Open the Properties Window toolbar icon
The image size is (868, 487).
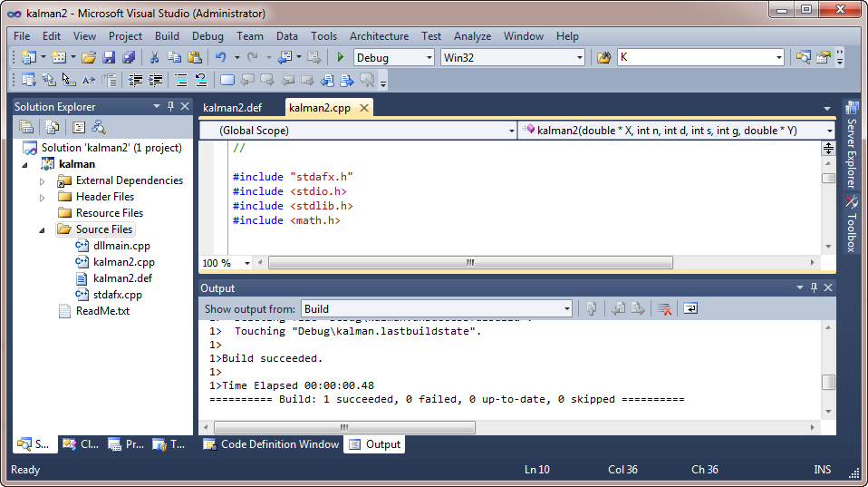click(x=824, y=57)
